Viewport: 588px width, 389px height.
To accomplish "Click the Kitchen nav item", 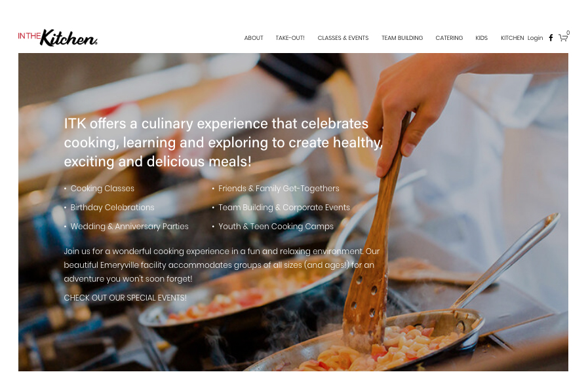I will pos(512,38).
